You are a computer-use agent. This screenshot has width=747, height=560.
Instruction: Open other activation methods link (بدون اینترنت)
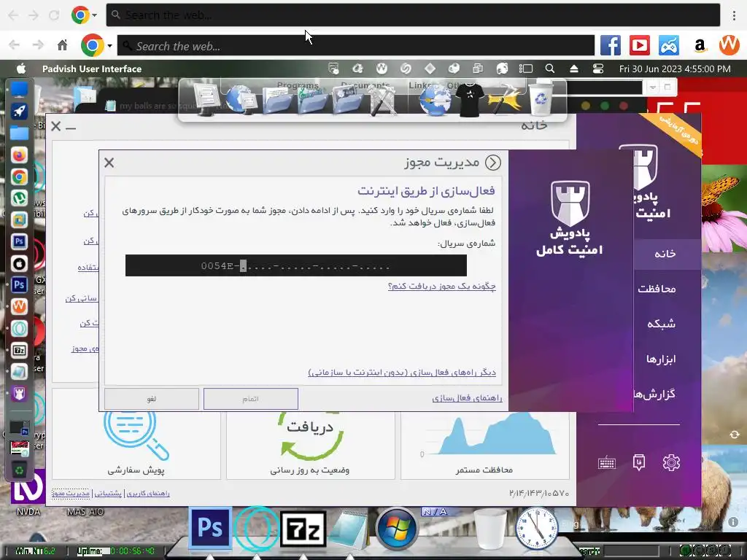pos(402,373)
